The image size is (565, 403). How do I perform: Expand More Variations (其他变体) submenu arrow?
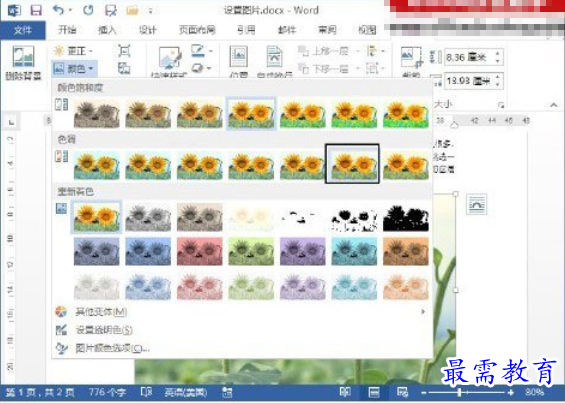coord(423,311)
